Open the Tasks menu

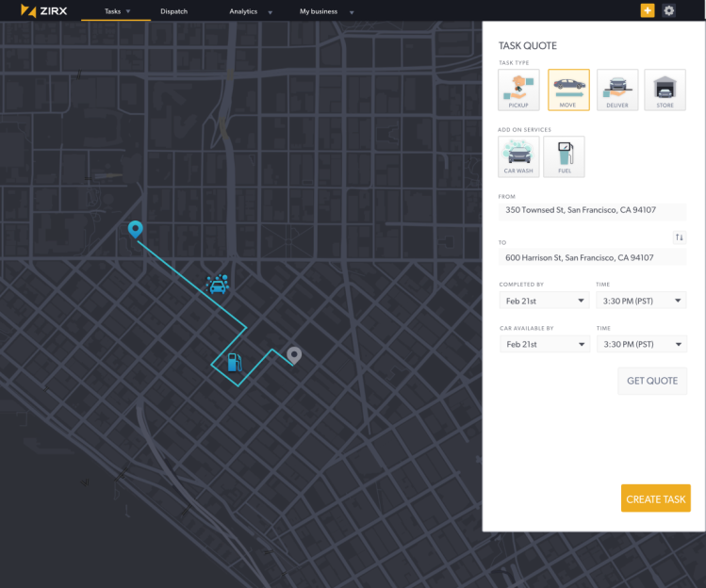pyautogui.click(x=112, y=11)
